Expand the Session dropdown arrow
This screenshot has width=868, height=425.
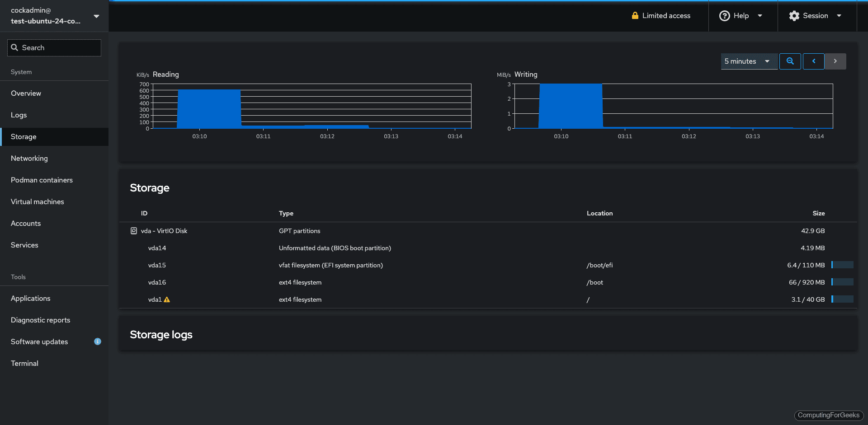(840, 15)
